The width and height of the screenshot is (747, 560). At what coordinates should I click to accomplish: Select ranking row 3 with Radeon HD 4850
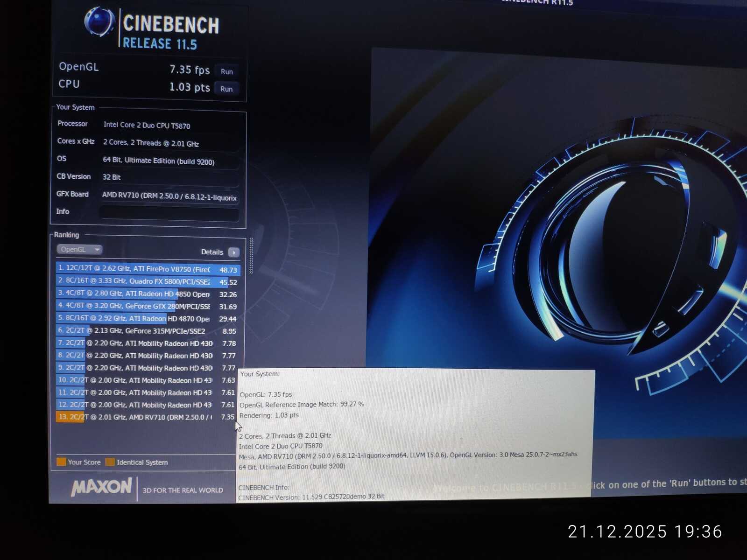point(148,294)
